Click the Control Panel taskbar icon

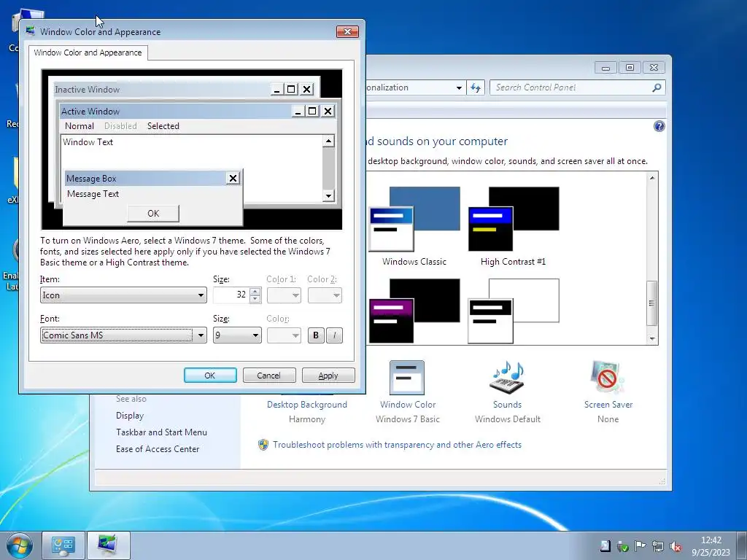point(63,545)
